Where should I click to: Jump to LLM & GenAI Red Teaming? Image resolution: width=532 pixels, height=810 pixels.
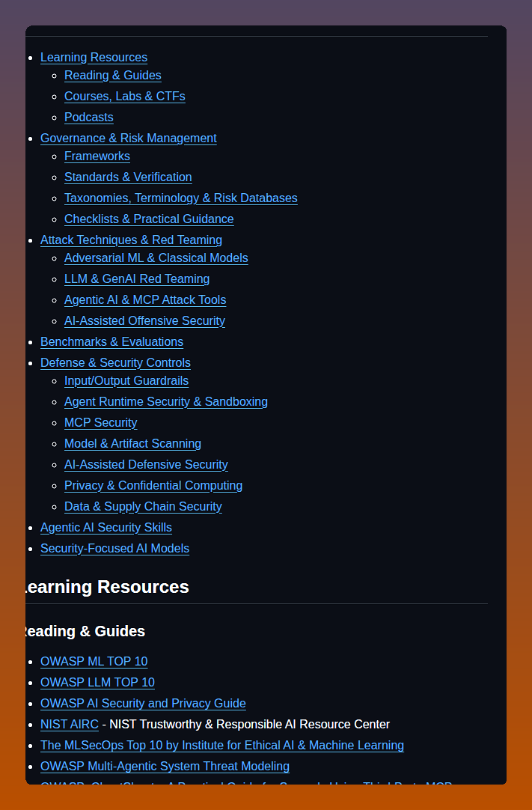pos(137,279)
